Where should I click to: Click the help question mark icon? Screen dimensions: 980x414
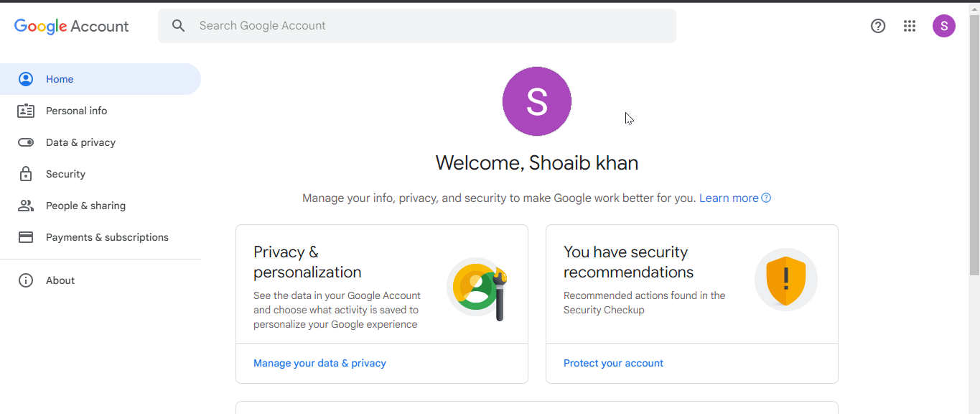coord(878,26)
